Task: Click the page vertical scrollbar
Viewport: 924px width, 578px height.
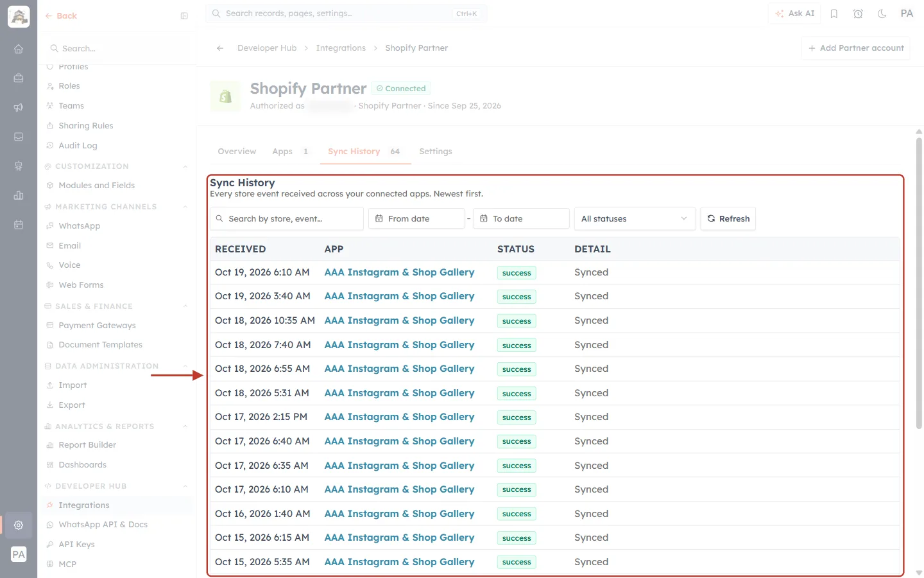Action: (919, 283)
